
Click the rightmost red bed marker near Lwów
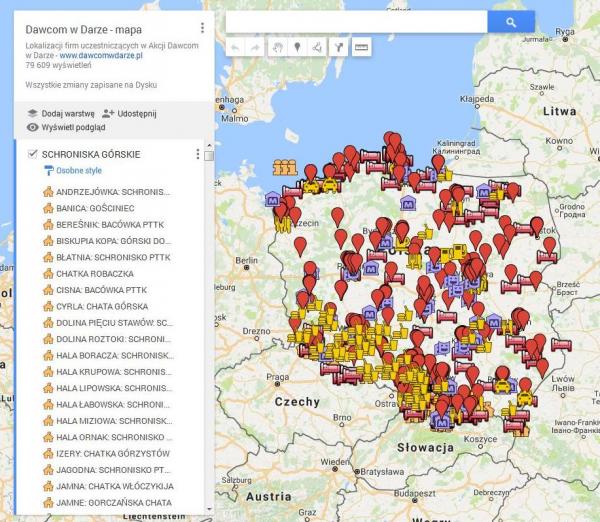(561, 345)
